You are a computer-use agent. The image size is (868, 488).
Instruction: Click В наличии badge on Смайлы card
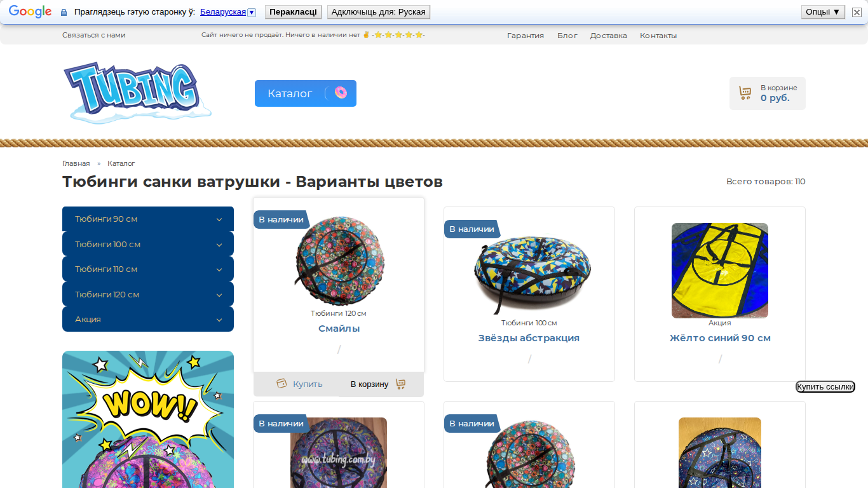coord(281,219)
